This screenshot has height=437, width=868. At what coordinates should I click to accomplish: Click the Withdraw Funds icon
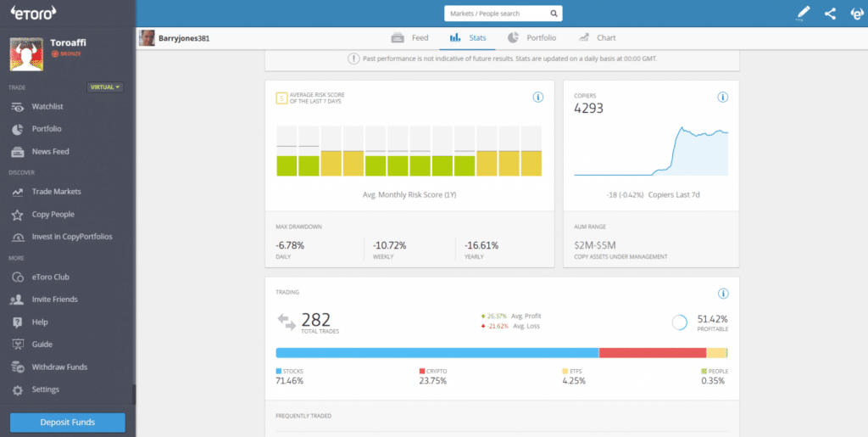[17, 367]
